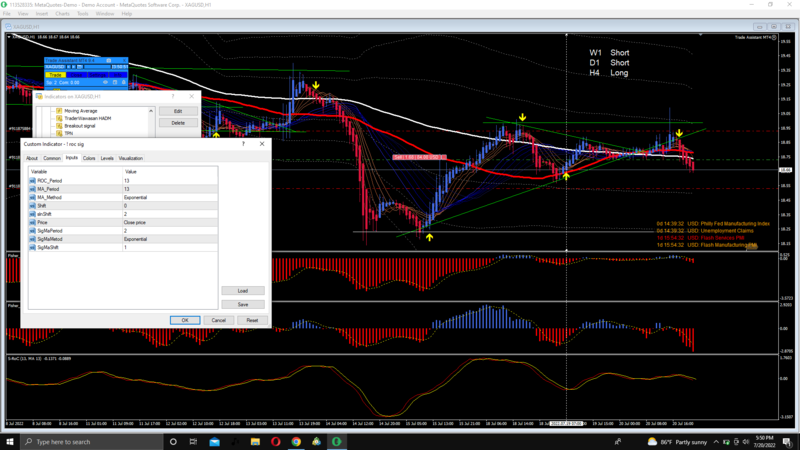Click the ROC_Period value field showing 13
The image size is (800, 450).
coord(170,181)
